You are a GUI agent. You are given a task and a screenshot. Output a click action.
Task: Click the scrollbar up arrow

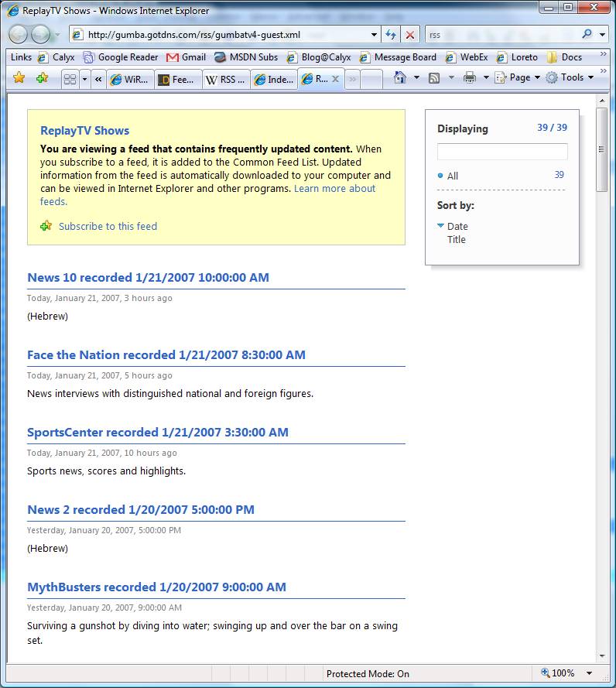click(x=602, y=101)
